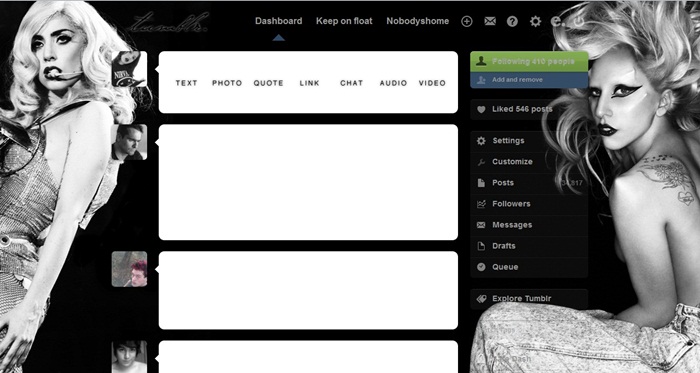Open Drafts in the sidebar
This screenshot has height=373, width=700.
[x=529, y=246]
